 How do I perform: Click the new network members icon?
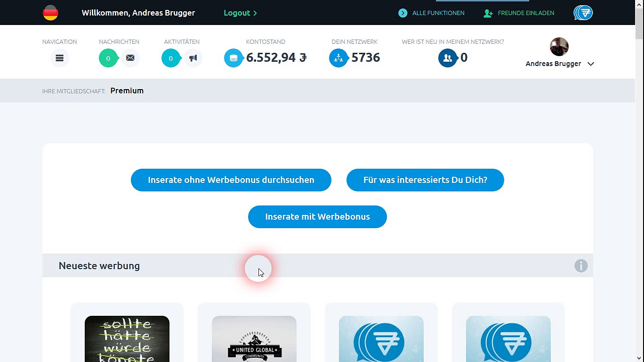[447, 58]
